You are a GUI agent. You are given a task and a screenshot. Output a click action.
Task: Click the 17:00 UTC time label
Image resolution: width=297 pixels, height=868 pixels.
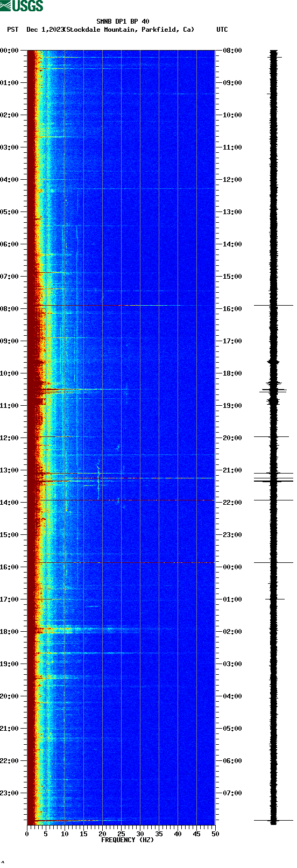(x=232, y=341)
